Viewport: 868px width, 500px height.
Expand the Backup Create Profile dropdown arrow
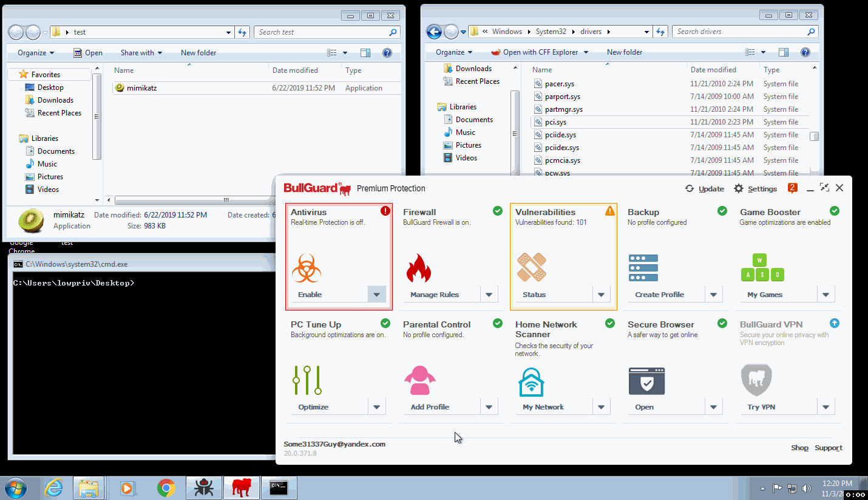point(714,295)
